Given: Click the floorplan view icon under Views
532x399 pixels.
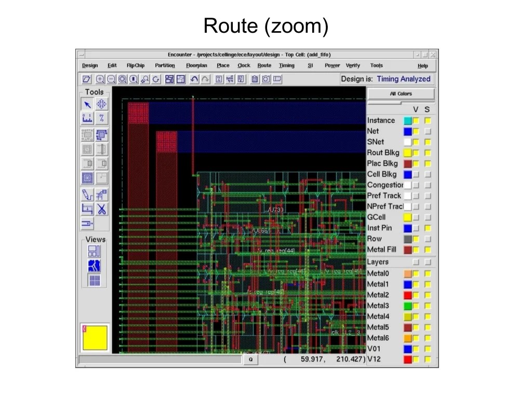Looking at the screenshot, I should pyautogui.click(x=94, y=251).
